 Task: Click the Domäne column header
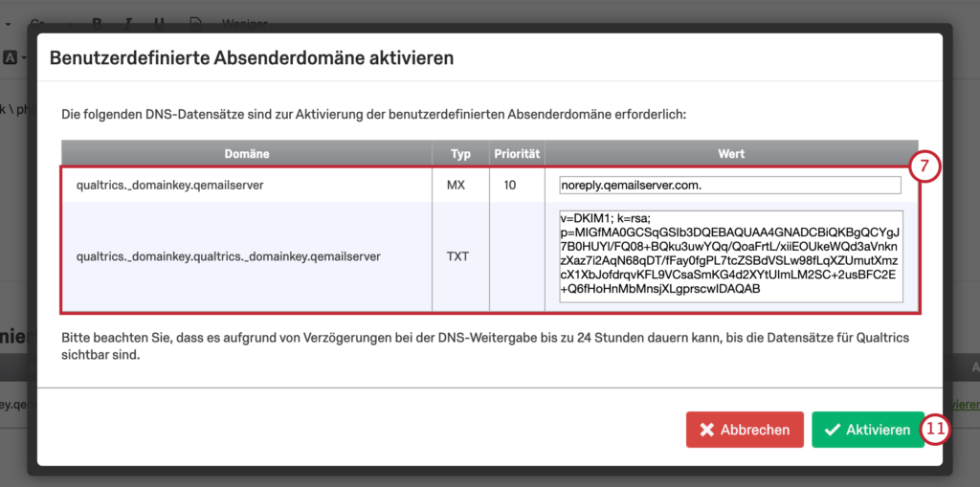(x=247, y=154)
